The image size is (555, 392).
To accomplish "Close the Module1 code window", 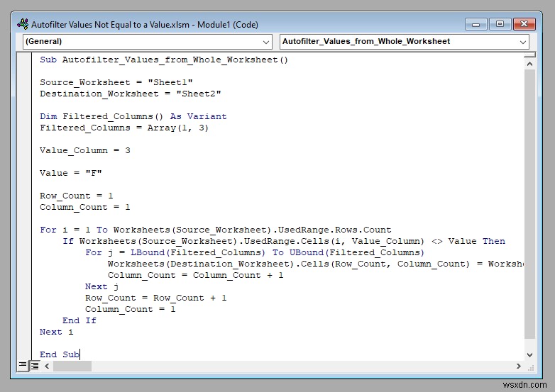I will tap(524, 24).
